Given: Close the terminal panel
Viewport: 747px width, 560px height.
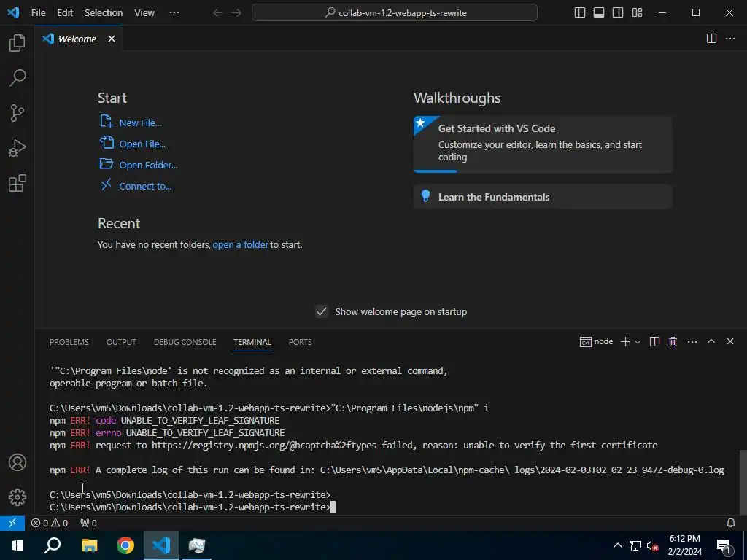Looking at the screenshot, I should click(x=729, y=341).
